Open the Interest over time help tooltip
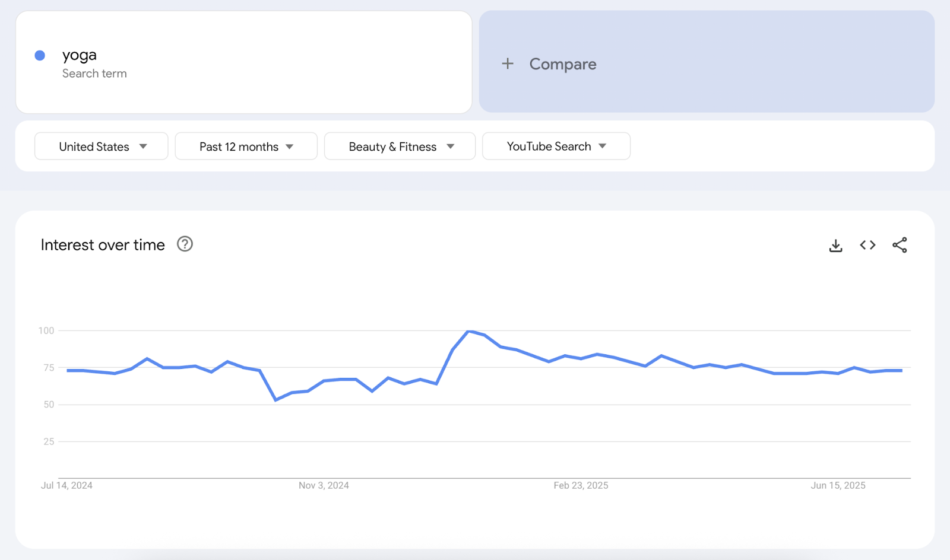 [184, 244]
